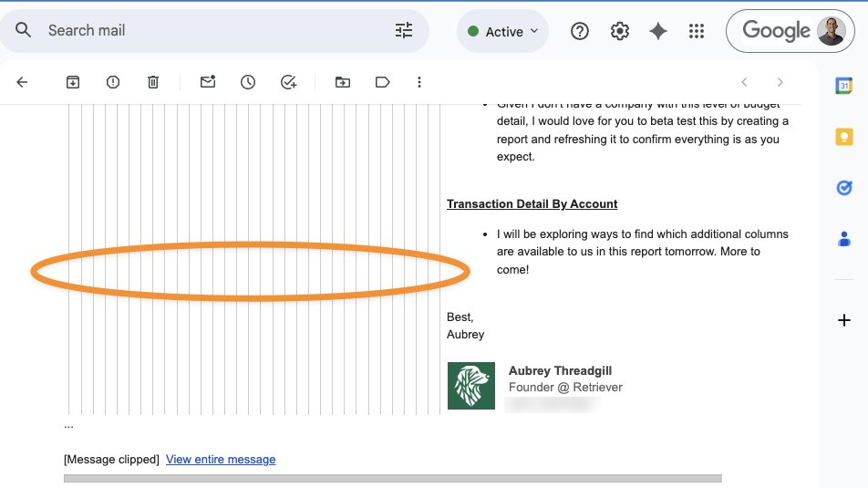The width and height of the screenshot is (868, 488).
Task: Expand trimmed content three dots
Action: tap(68, 427)
